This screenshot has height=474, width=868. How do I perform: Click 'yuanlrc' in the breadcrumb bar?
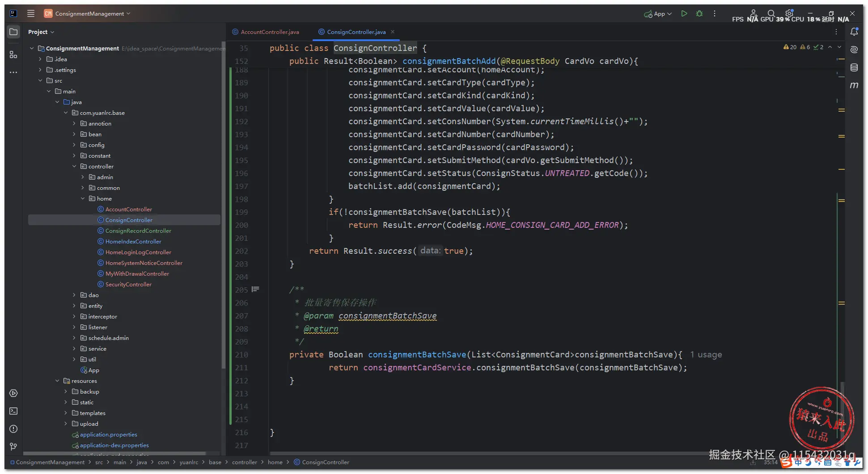click(189, 462)
